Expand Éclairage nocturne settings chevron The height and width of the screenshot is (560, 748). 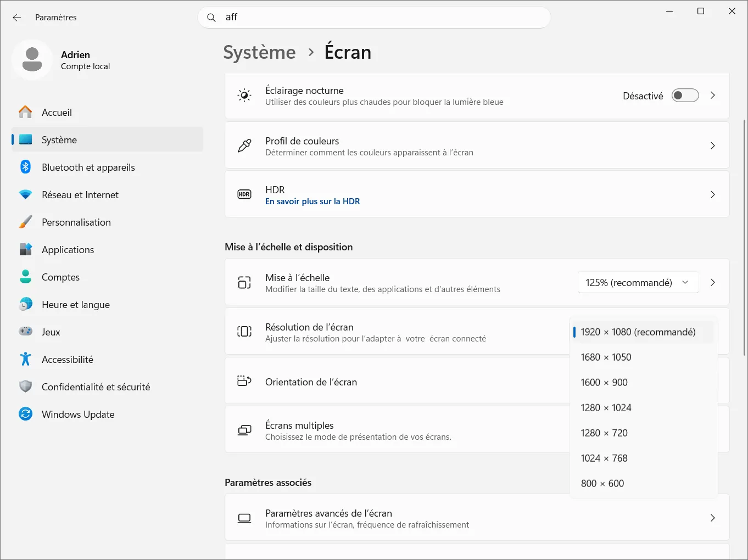[x=713, y=96]
